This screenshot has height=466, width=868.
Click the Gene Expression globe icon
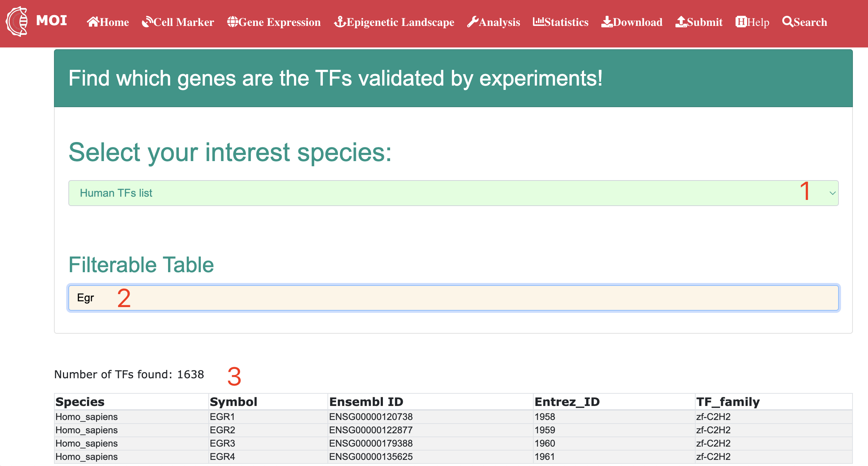pos(232,22)
